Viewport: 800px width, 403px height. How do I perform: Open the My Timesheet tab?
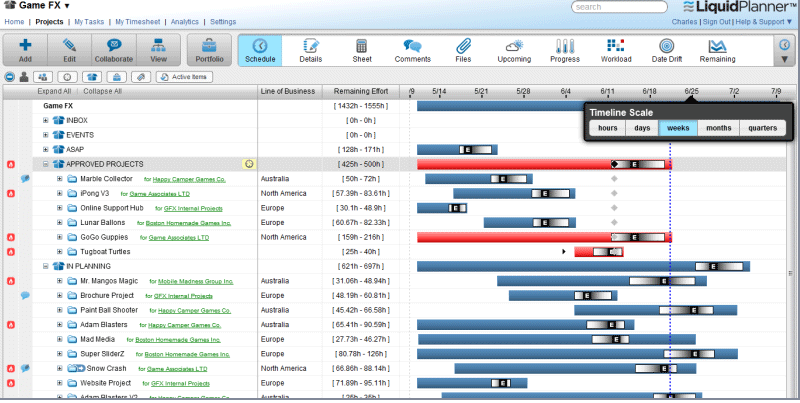click(x=137, y=22)
